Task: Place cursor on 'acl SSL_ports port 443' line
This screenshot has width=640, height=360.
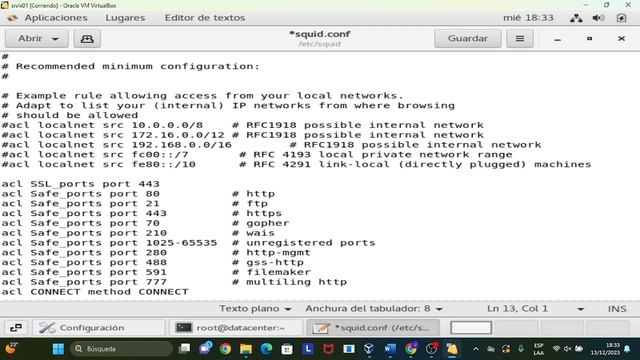Action: [81, 184]
